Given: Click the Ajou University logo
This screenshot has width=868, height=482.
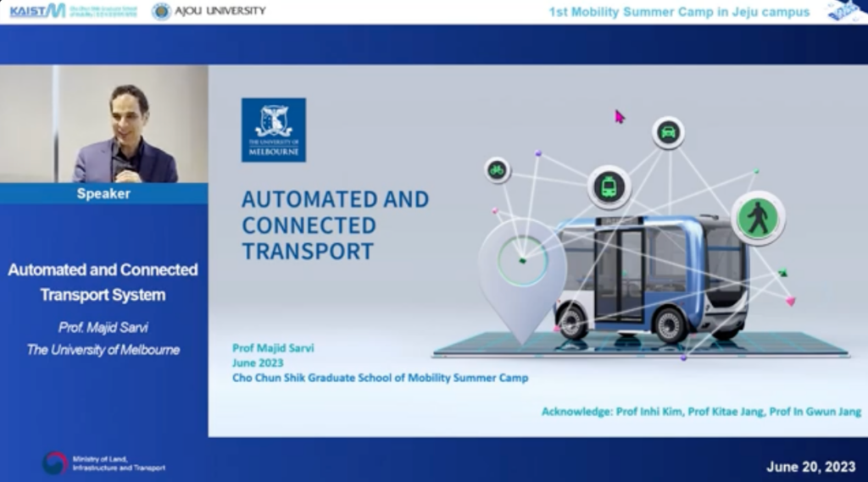Looking at the screenshot, I should 209,11.
